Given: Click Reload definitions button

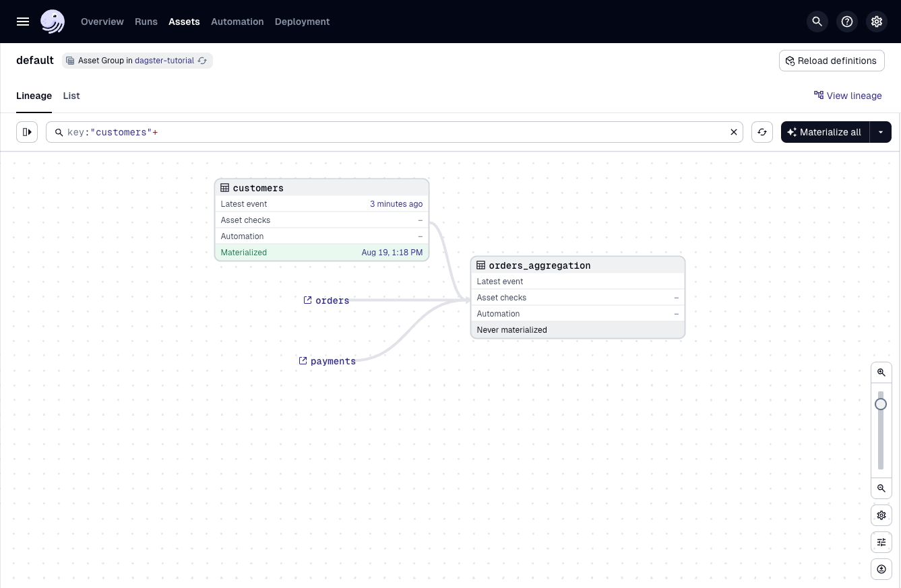Looking at the screenshot, I should tap(831, 61).
